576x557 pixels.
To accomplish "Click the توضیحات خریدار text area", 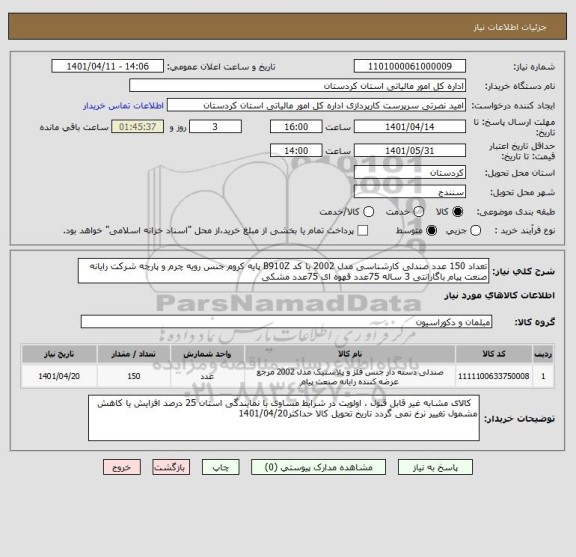I will [x=284, y=418].
